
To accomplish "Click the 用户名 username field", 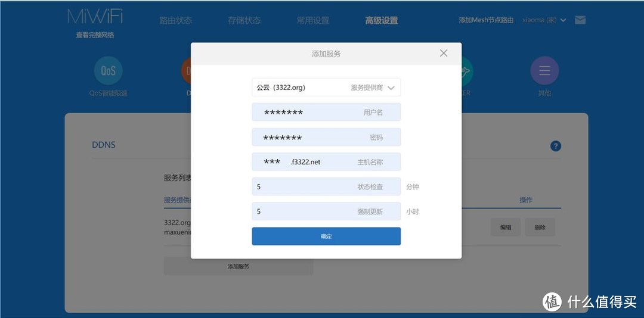I will [x=326, y=112].
